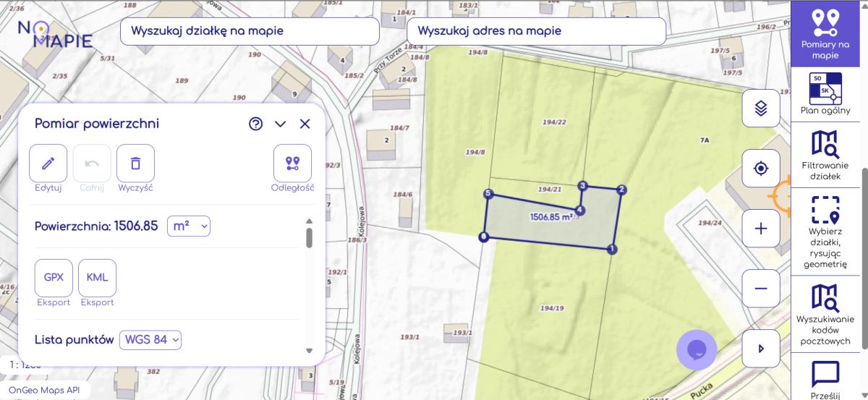868x400 pixels.
Task: Click the Wyszukaj działkę na mapie field
Action: coord(250,31)
